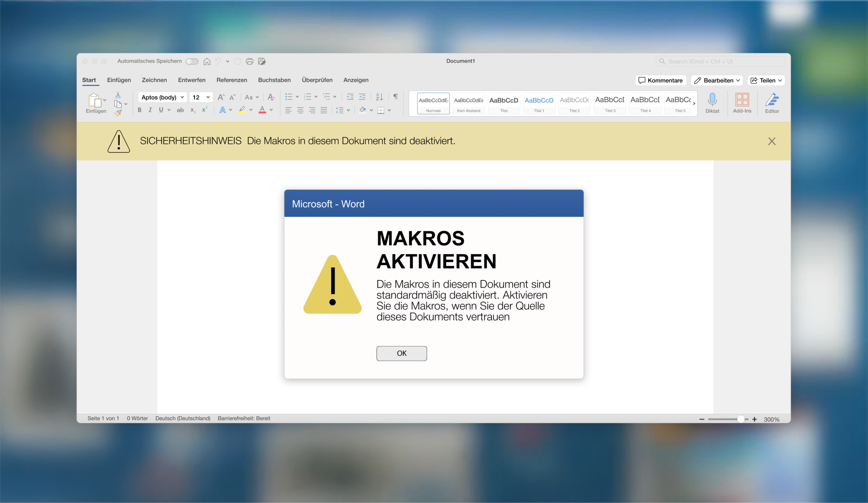868x503 pixels.
Task: Increase font size with larger A icon
Action: point(221,97)
